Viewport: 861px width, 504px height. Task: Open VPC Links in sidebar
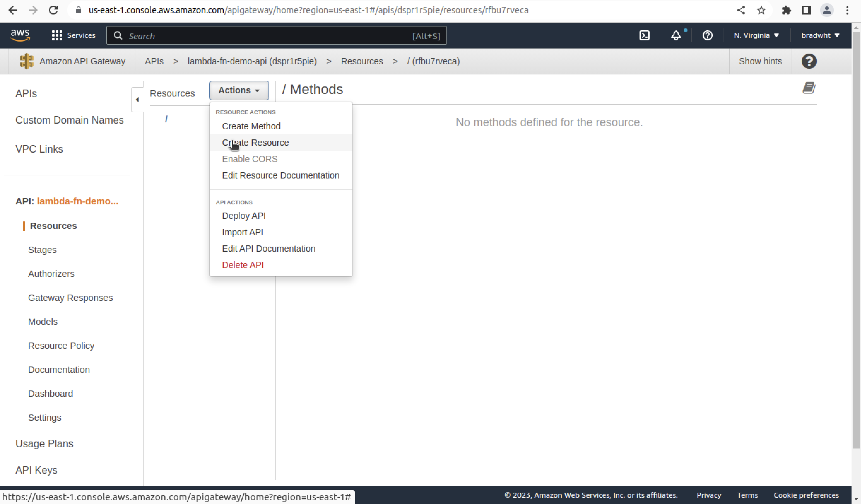point(39,149)
